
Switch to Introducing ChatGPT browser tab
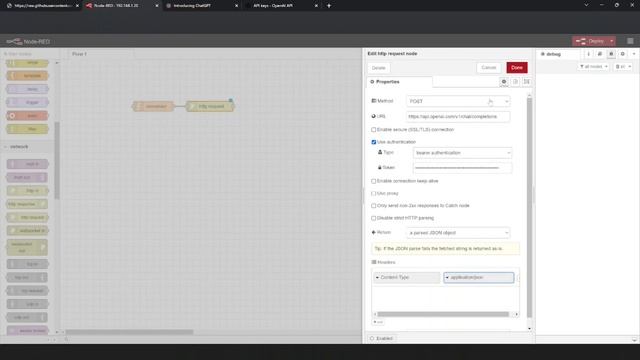point(201,6)
